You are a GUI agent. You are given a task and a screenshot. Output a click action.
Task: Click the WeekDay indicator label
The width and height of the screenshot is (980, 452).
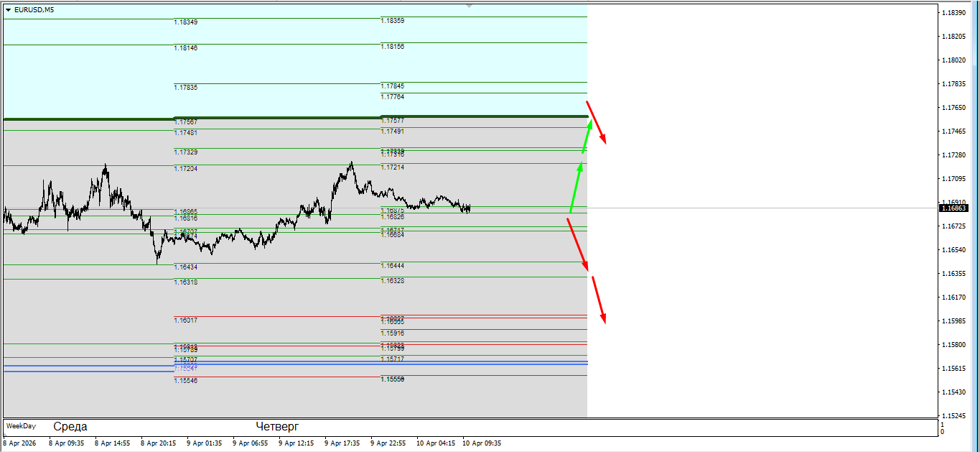click(21, 426)
